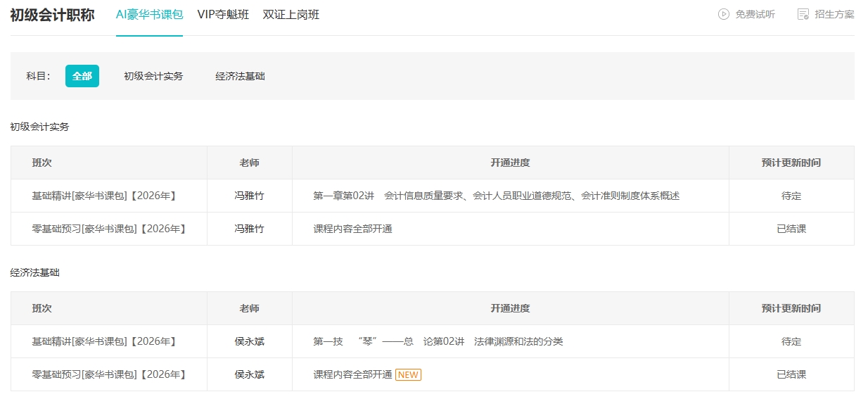Select the 双证上岗班 tab
The width and height of the screenshot is (868, 399).
(x=291, y=14)
